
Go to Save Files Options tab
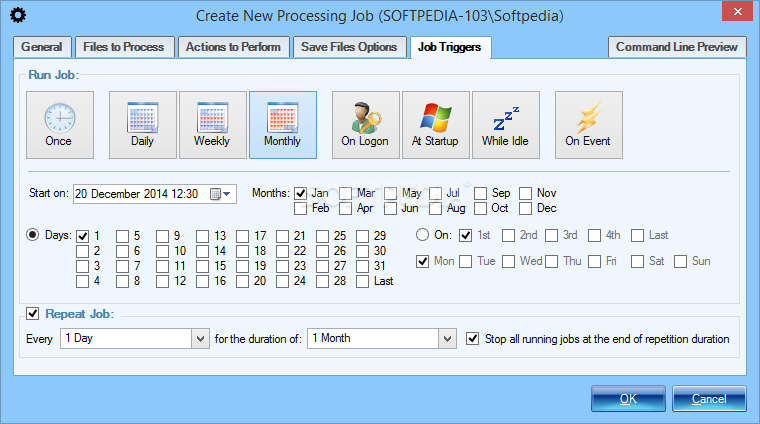pyautogui.click(x=349, y=47)
